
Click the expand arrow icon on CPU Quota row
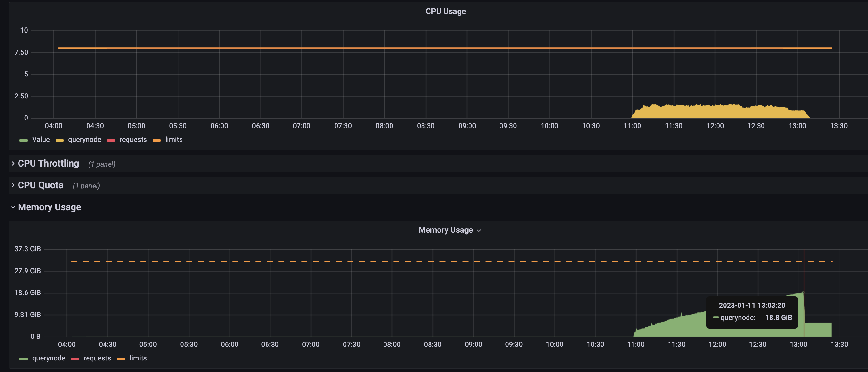click(13, 185)
